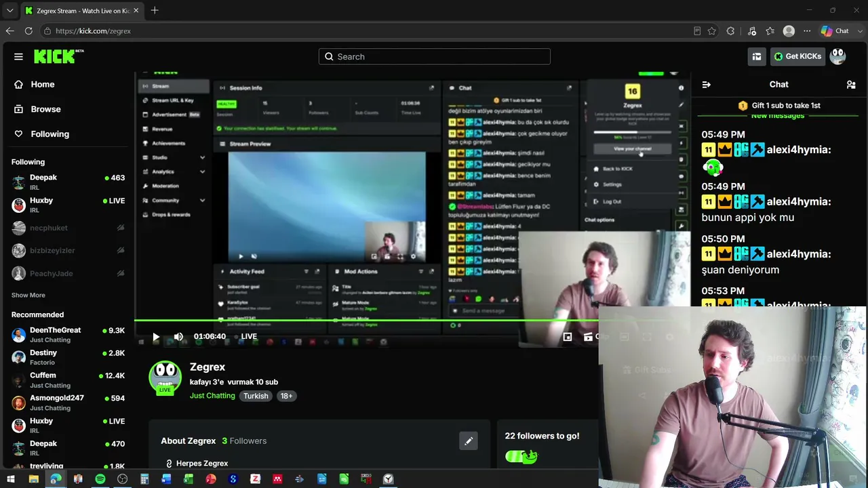
Task: Show more followed channels
Action: click(x=28, y=296)
